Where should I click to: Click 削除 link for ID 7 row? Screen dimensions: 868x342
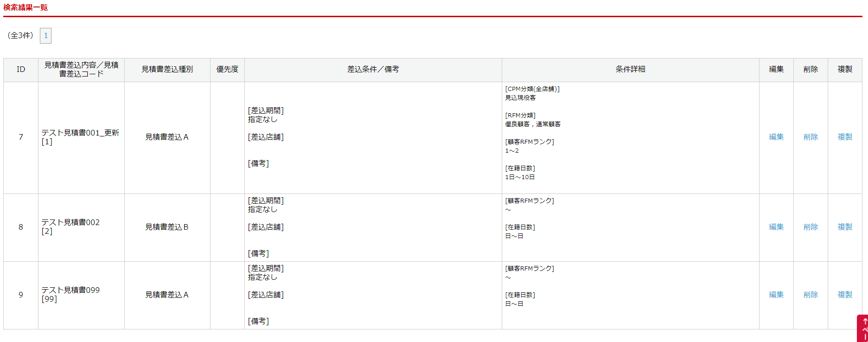pos(811,137)
